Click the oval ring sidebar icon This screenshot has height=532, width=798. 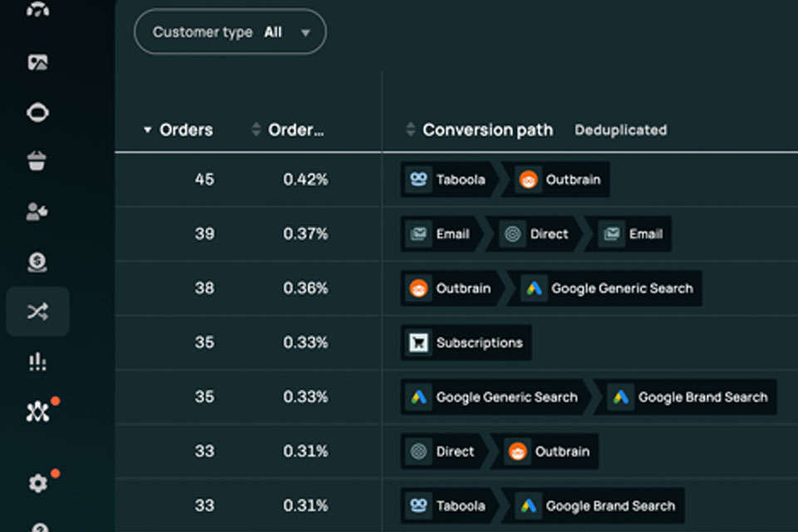click(x=37, y=112)
